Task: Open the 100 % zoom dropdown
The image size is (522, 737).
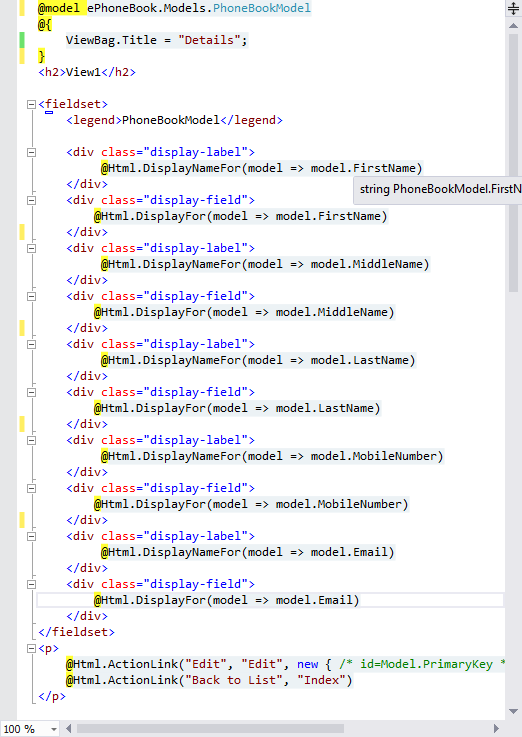Action: [x=54, y=729]
